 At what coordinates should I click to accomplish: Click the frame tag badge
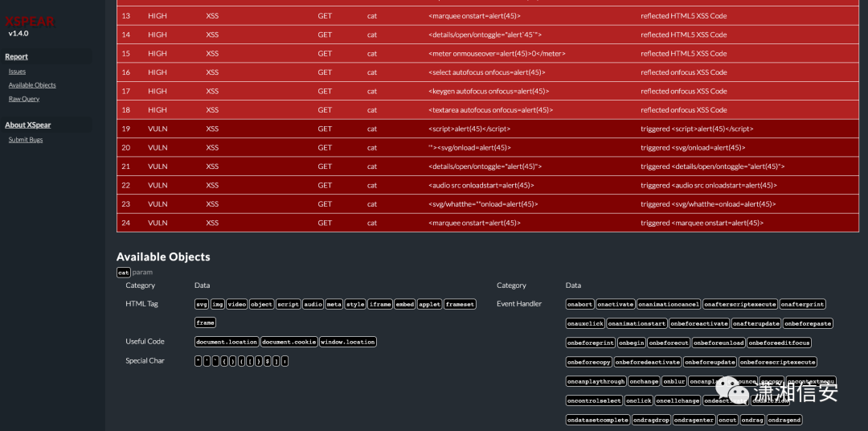click(205, 323)
